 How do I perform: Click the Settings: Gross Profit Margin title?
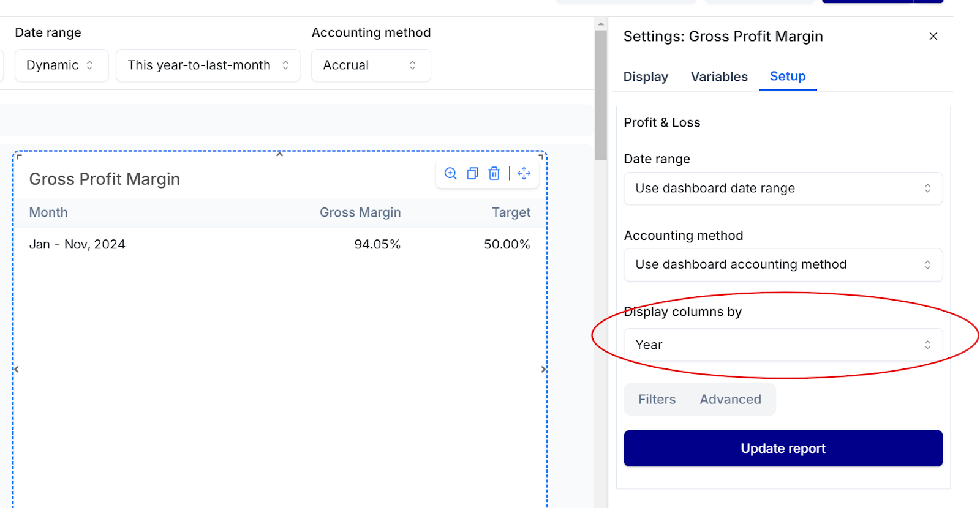[x=723, y=36]
